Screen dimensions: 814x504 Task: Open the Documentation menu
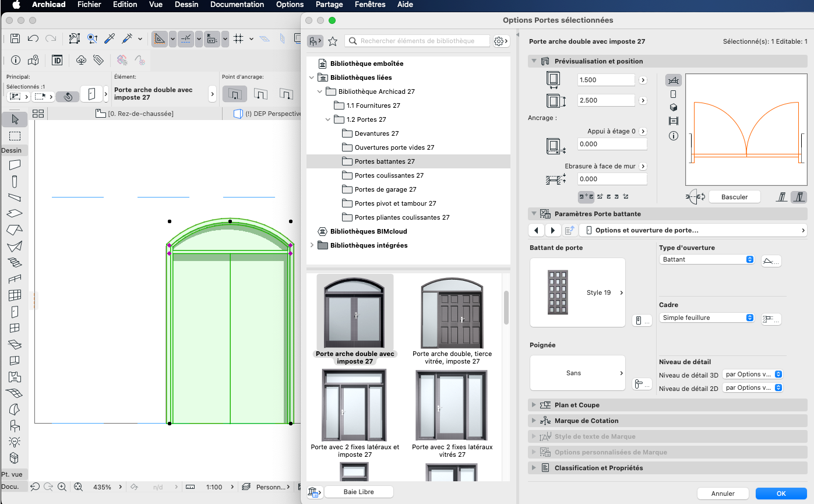point(237,5)
